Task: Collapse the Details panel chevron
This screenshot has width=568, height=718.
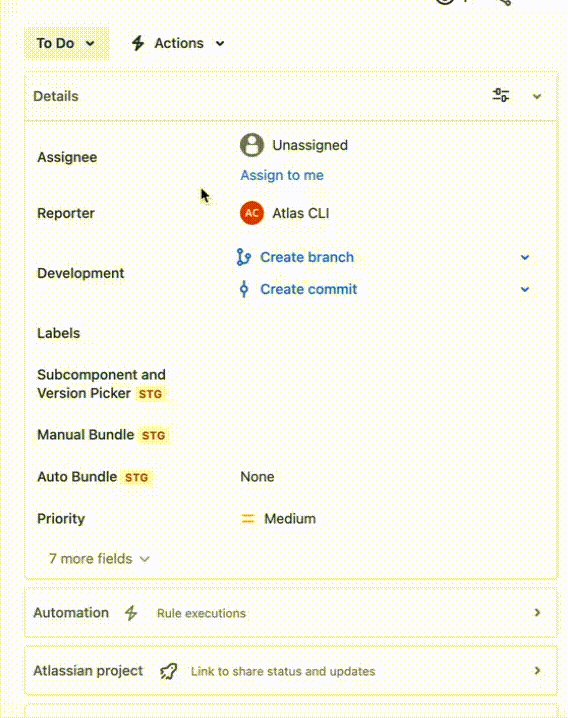Action: pos(537,96)
